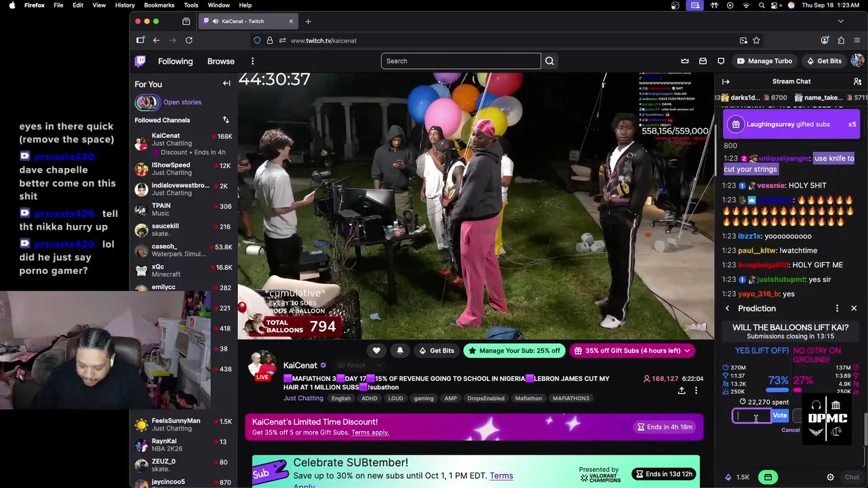Select KaiCenat - Twitch browser tab
The height and width of the screenshot is (488, 868).
coord(248,22)
